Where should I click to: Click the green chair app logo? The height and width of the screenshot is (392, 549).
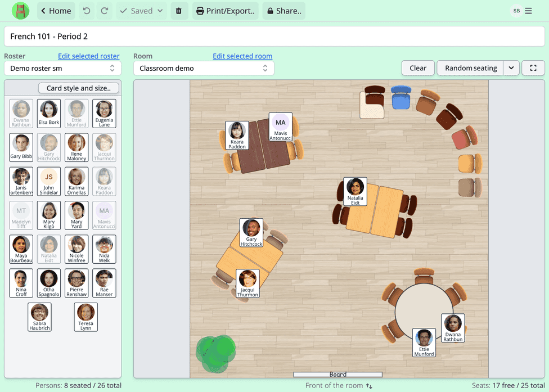(x=21, y=11)
